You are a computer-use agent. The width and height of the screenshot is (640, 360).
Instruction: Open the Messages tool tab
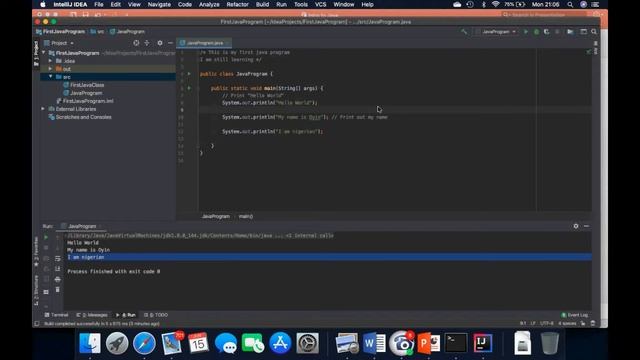92,315
